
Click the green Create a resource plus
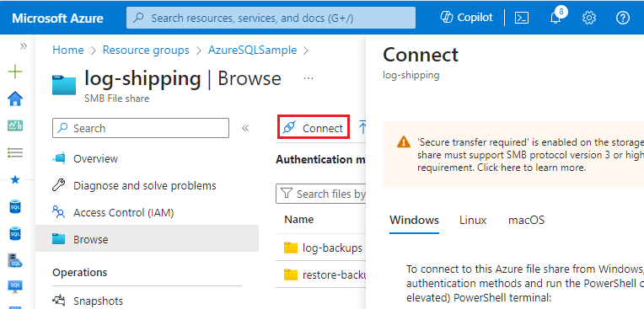[15, 72]
